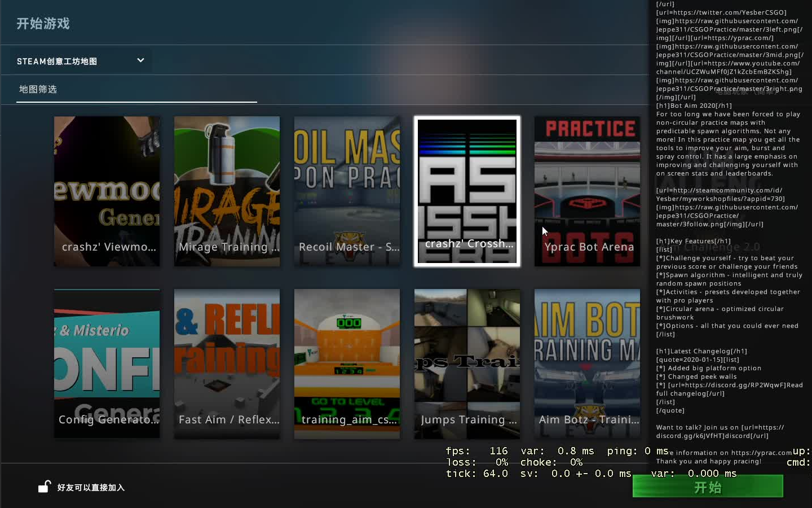Toggle the unlocked padlock icon
The image size is (812, 508).
(44, 487)
